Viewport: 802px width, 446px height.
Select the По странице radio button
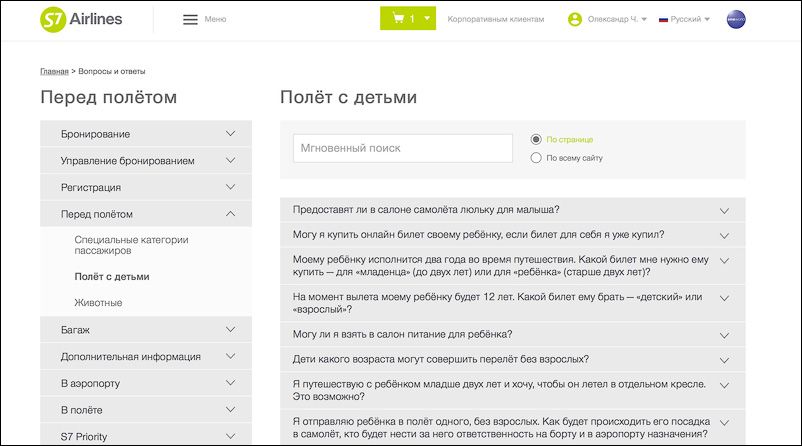click(x=536, y=139)
